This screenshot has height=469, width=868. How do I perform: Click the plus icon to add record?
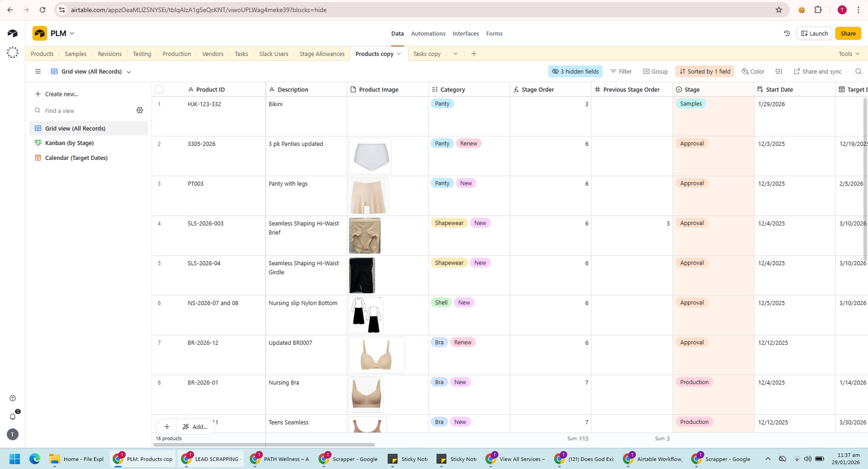click(167, 427)
